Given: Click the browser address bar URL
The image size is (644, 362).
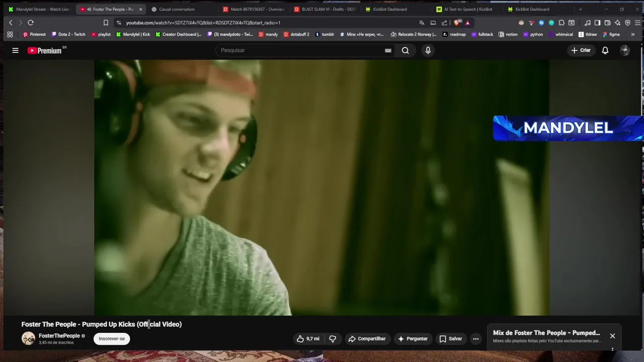Looking at the screenshot, I should [x=203, y=23].
